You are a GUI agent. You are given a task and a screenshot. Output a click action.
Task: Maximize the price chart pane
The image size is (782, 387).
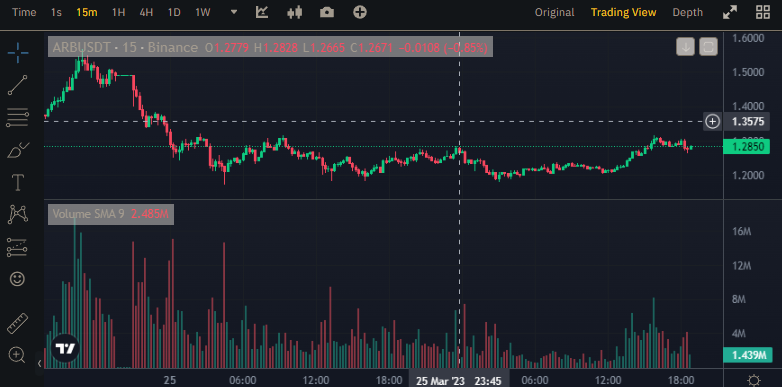(x=709, y=47)
